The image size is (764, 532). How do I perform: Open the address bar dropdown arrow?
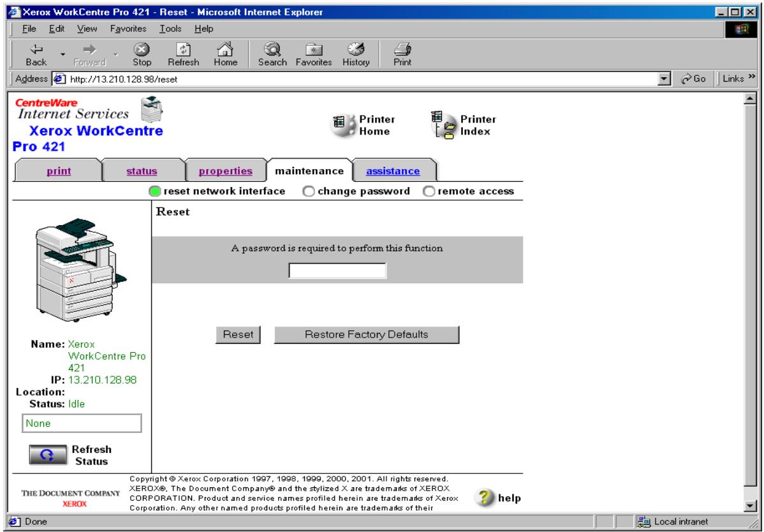click(664, 78)
